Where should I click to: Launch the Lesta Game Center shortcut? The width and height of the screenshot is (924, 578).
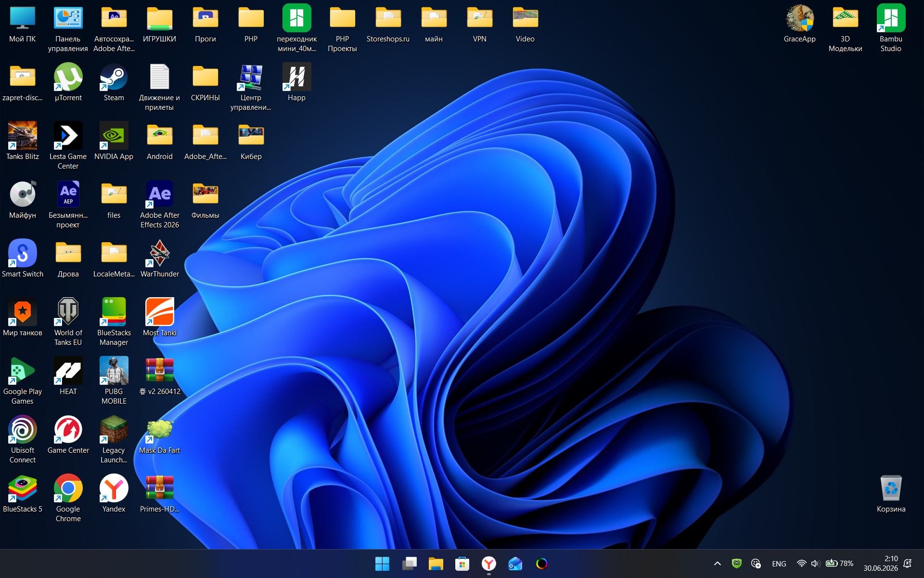[68, 146]
